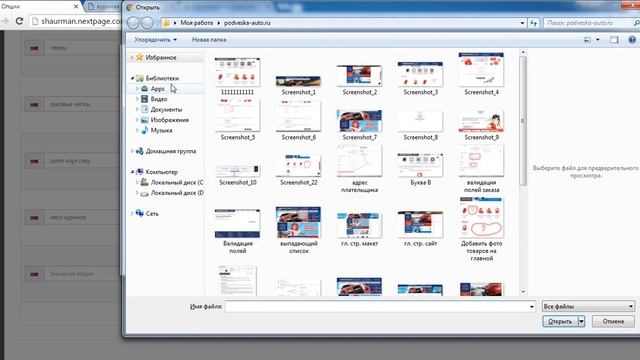Open the Изображения library
This screenshot has width=640, height=360.
coord(169,120)
